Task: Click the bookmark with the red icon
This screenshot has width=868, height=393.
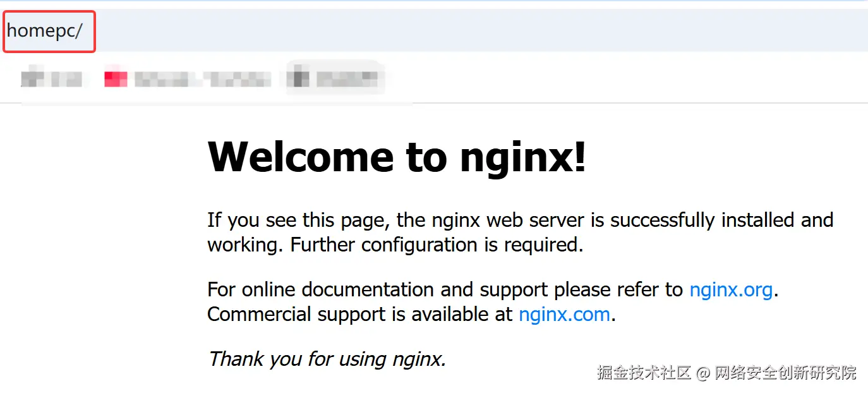Action: pyautogui.click(x=188, y=79)
